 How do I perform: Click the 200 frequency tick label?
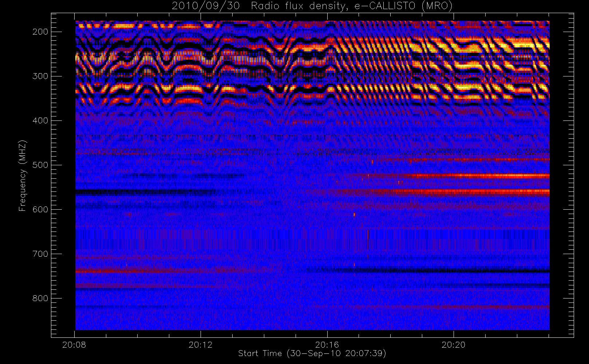click(x=40, y=32)
